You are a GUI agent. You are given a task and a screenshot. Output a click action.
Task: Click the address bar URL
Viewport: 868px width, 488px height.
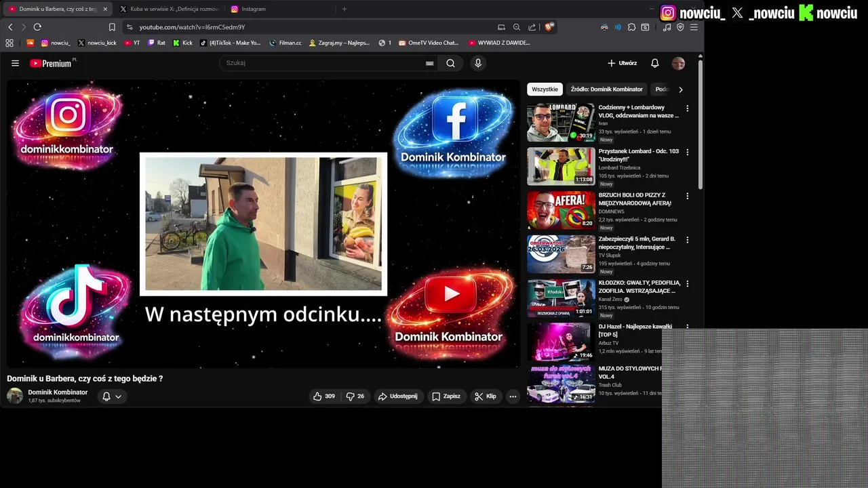192,27
